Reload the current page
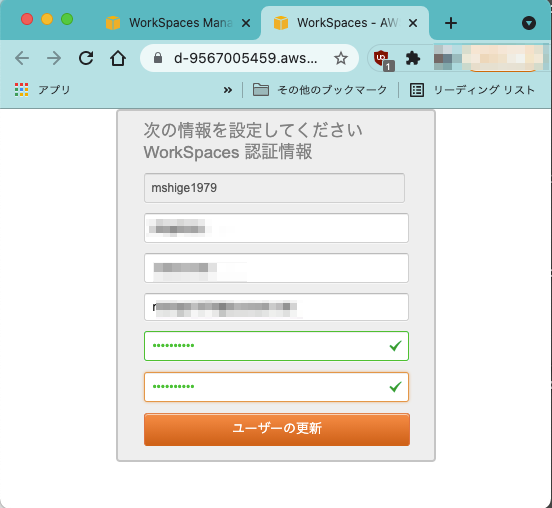552x508 pixels. [86, 58]
